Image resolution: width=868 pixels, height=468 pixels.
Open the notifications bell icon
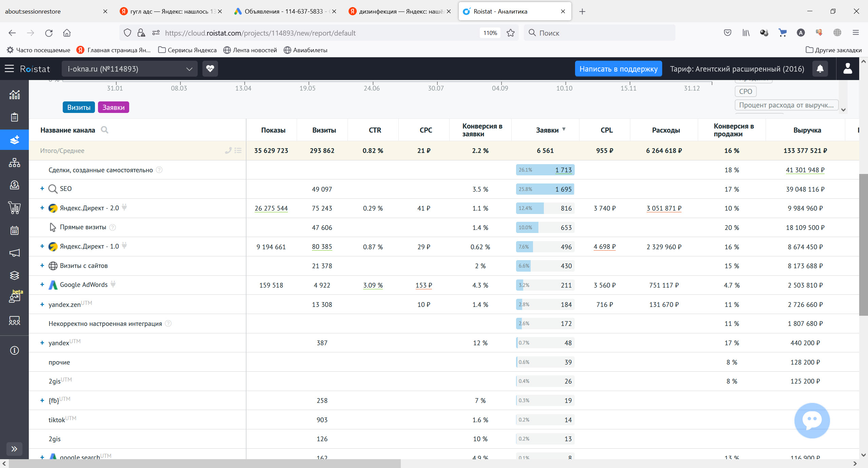point(820,69)
